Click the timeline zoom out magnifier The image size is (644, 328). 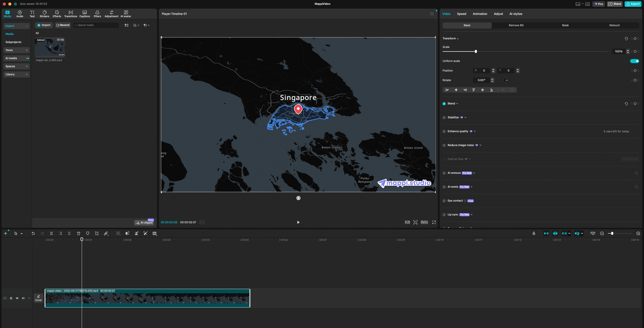click(x=602, y=233)
